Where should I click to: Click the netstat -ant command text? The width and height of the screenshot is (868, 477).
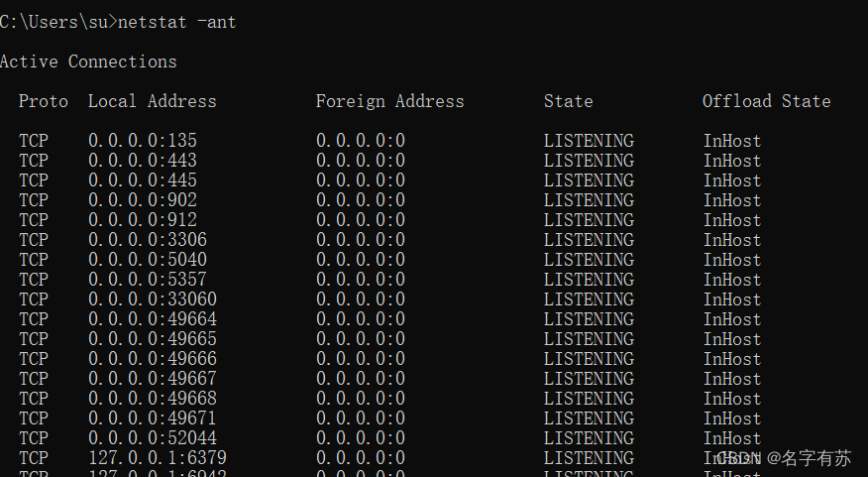177,22
